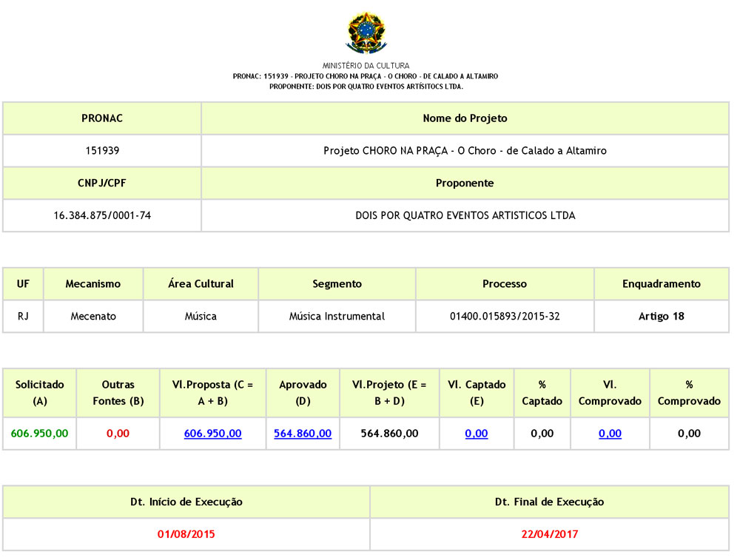The width and height of the screenshot is (740, 560).
Task: Click the CNPJ/CPF header cell
Action: point(102,183)
